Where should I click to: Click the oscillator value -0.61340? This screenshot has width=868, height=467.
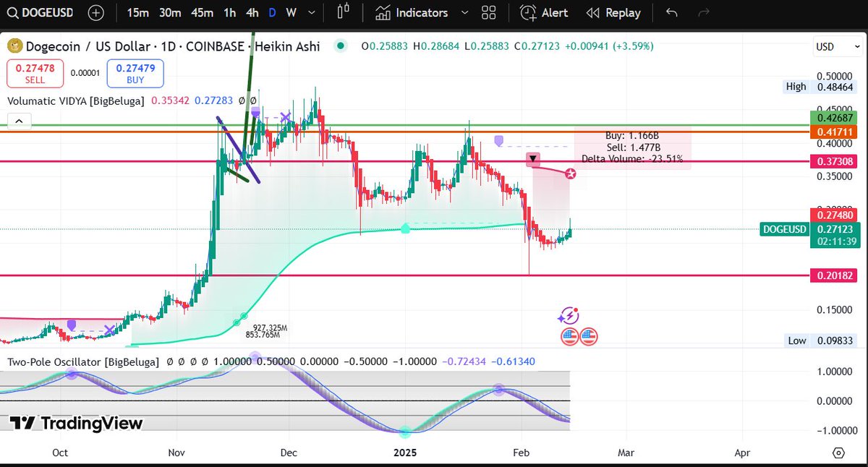click(513, 361)
